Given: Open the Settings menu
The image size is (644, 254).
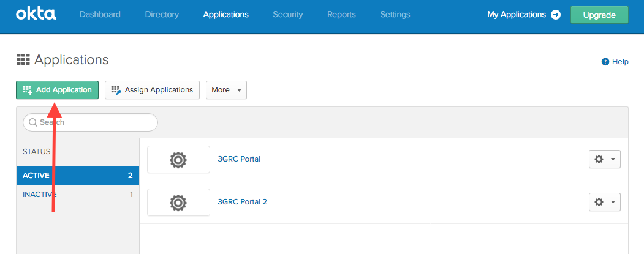Looking at the screenshot, I should (x=395, y=14).
